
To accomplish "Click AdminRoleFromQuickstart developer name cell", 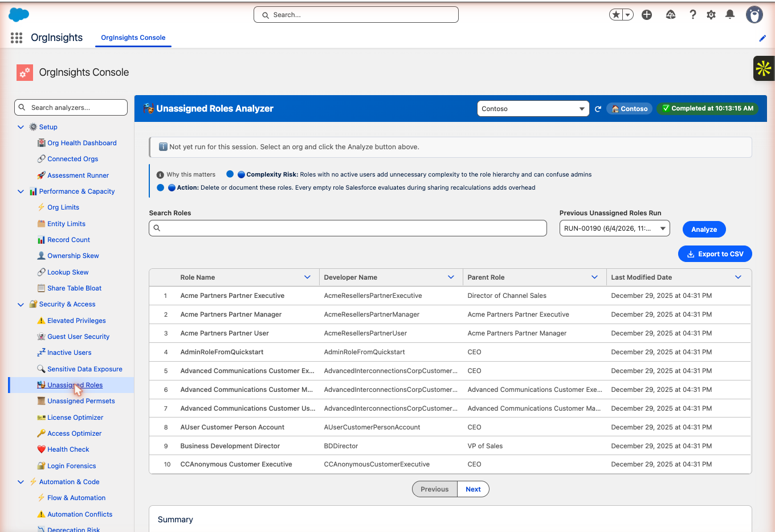I will (365, 352).
